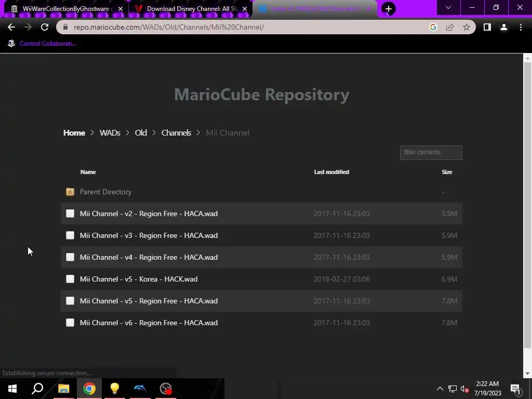Image resolution: width=532 pixels, height=399 pixels.
Task: Click the Home breadcrumb
Action: (x=74, y=132)
